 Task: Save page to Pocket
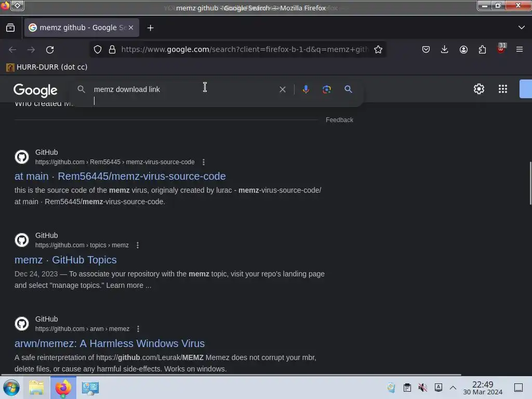pos(426,49)
